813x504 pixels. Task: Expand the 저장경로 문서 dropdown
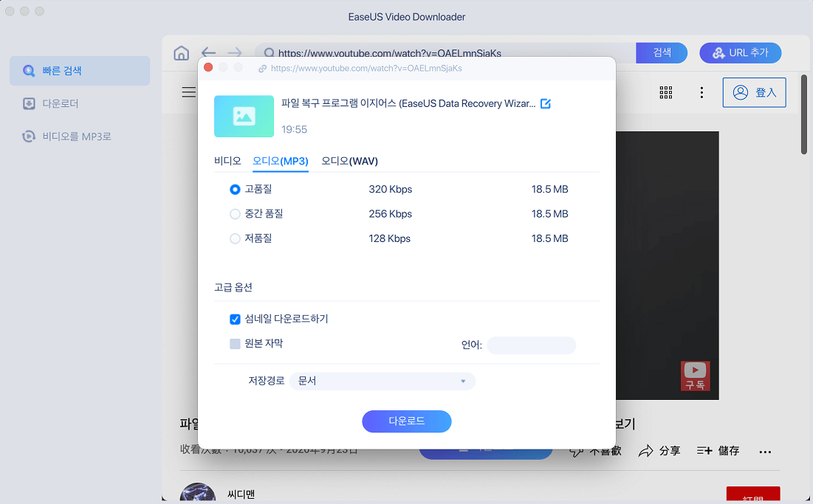coord(383,382)
